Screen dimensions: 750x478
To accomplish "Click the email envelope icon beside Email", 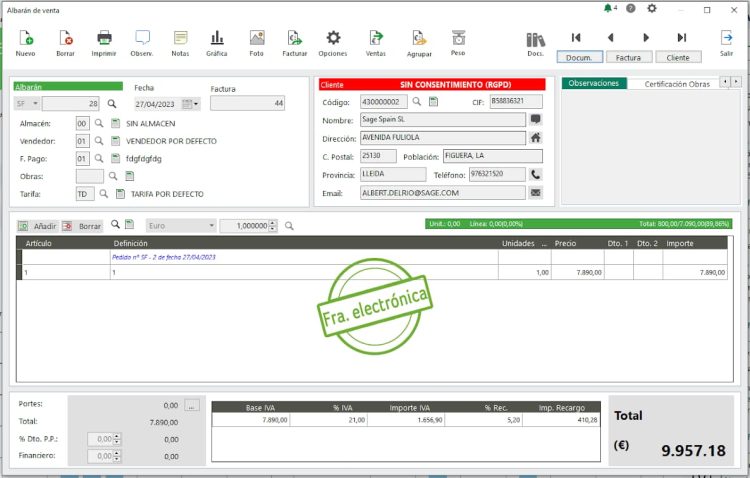I will click(536, 193).
